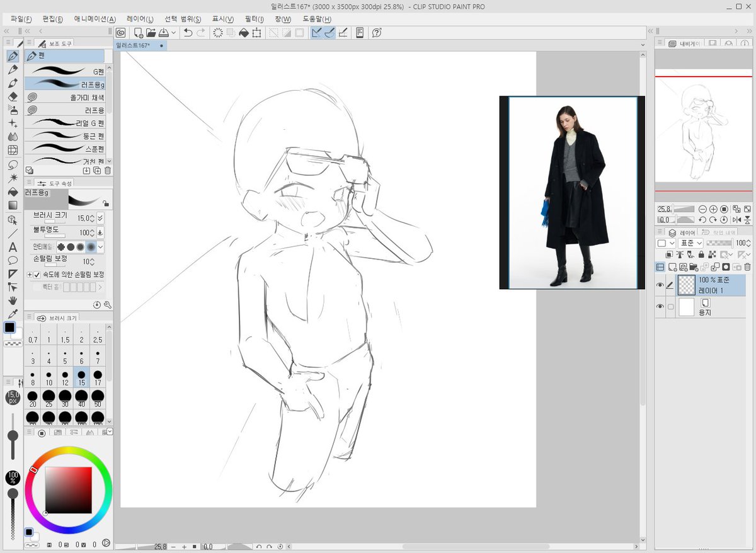Click the black main color swatch in toolbox
This screenshot has height=553, width=756.
pos(10,328)
